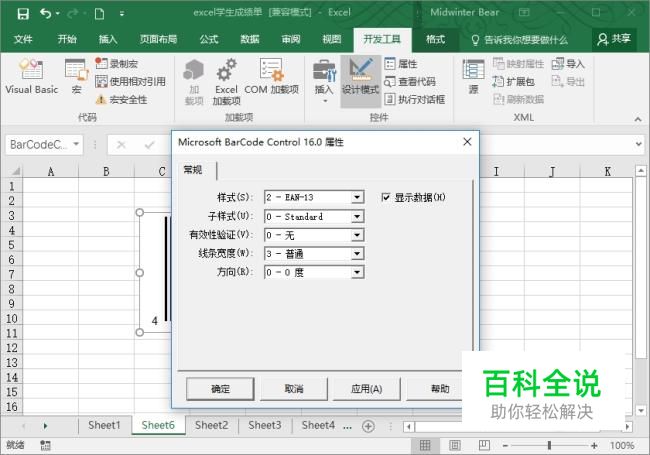The width and height of the screenshot is (650, 455).
Task: Add a new worksheet with plus icon
Action: point(368,426)
